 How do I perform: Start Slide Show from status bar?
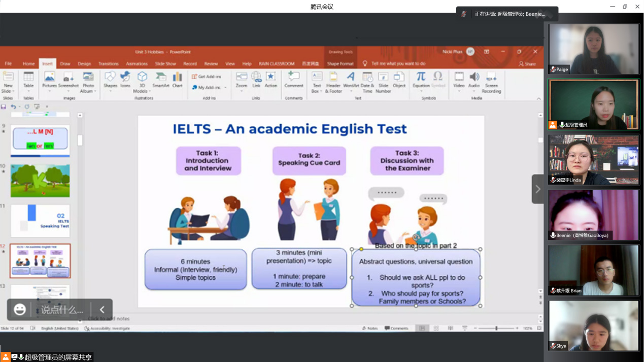(464, 329)
